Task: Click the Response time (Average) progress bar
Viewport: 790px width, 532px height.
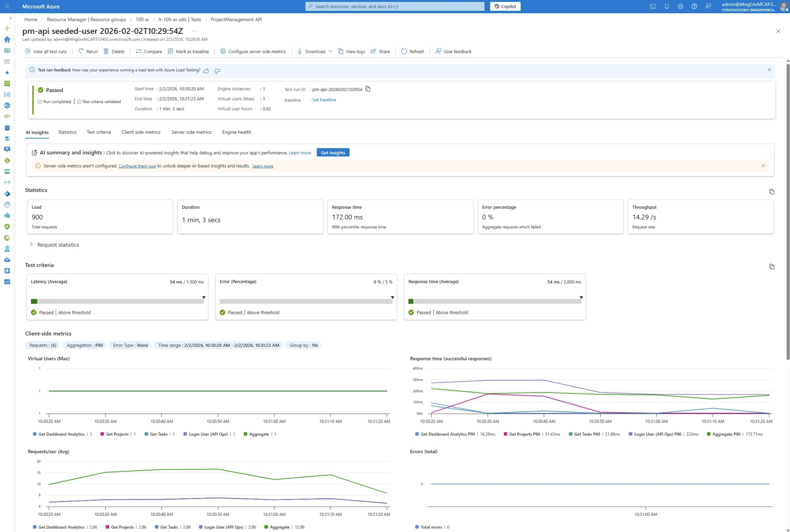Action: click(494, 301)
